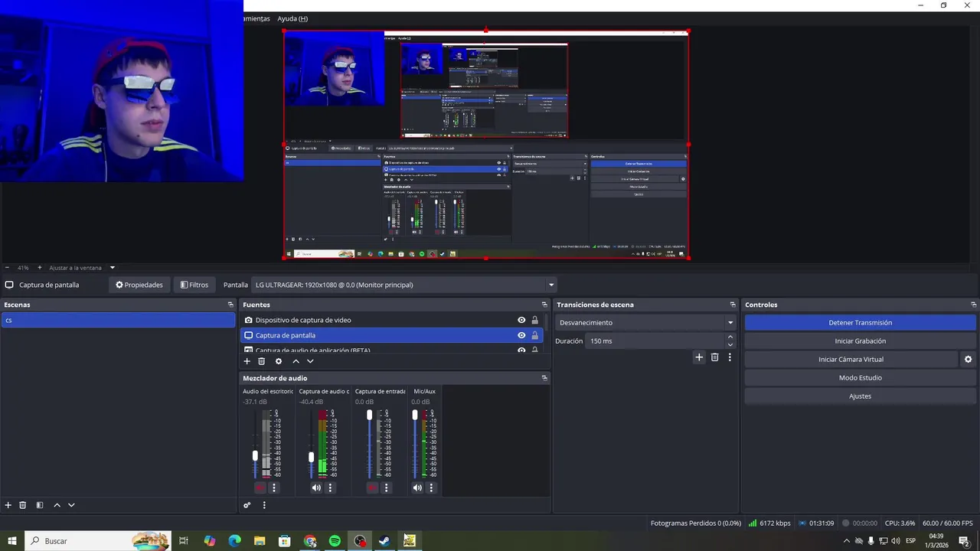Move the scene down in the Escenas toolbar
Viewport: 980px width, 551px height.
point(71,505)
